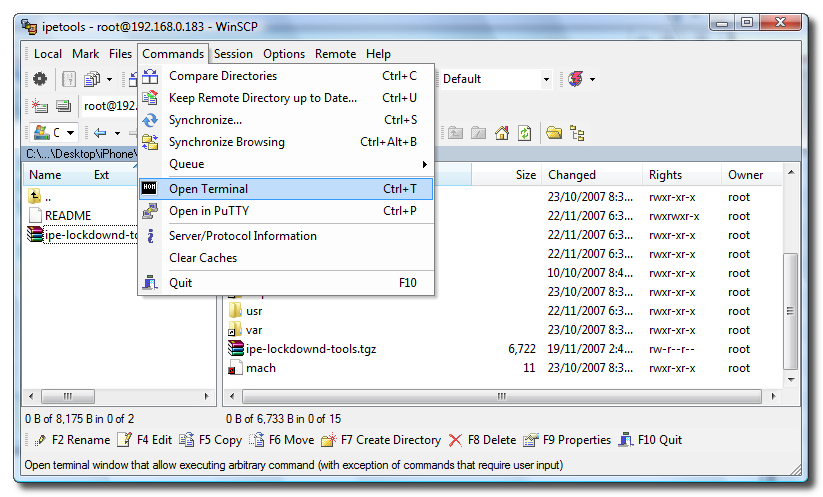Select the README file in local panel
Viewport: 823px width, 497px height.
coord(60,216)
